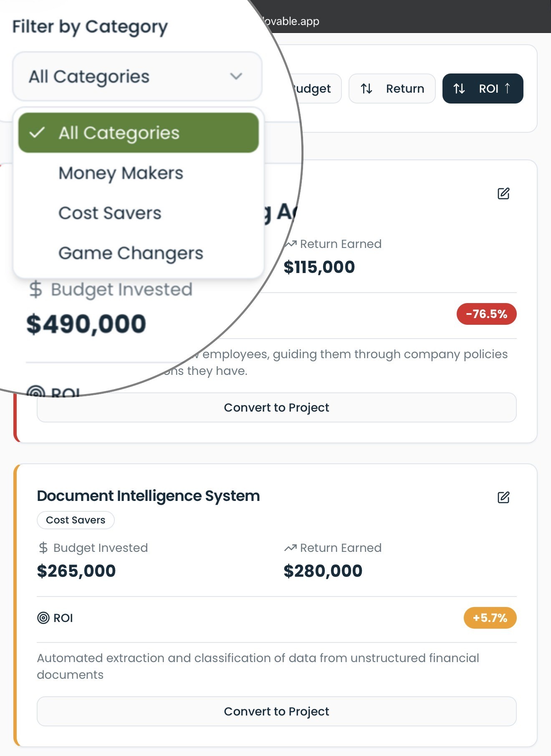This screenshot has width=551, height=756.
Task: Click the sort arrows icon on ROI
Action: (x=459, y=88)
